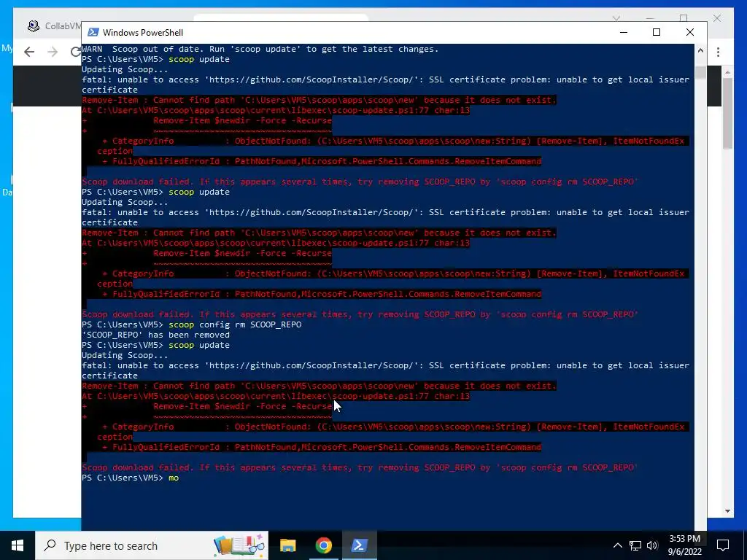
Task: Click the Windows PowerShell title text
Action: click(x=143, y=32)
